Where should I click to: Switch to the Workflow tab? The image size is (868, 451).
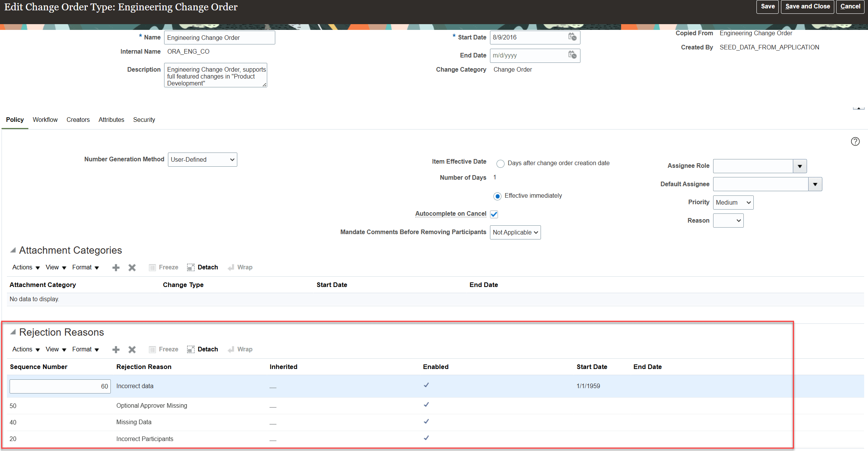pos(45,120)
